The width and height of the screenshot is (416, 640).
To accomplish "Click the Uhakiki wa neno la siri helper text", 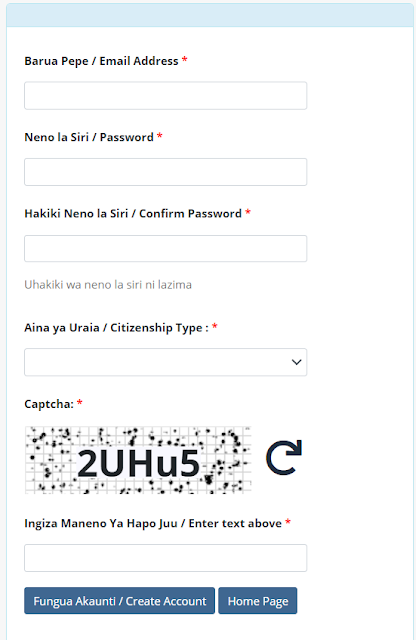I will 108,284.
